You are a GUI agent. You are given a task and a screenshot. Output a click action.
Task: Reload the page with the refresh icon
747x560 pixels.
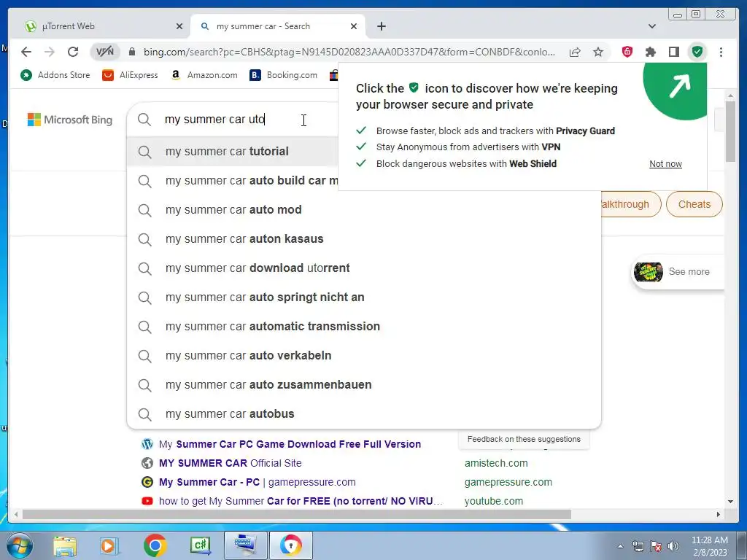(x=73, y=52)
